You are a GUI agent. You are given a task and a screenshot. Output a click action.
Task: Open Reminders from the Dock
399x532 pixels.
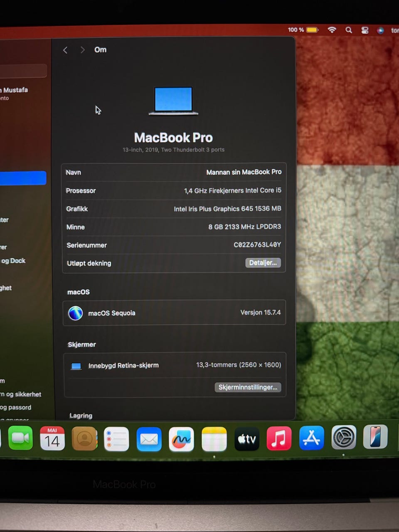116,439
